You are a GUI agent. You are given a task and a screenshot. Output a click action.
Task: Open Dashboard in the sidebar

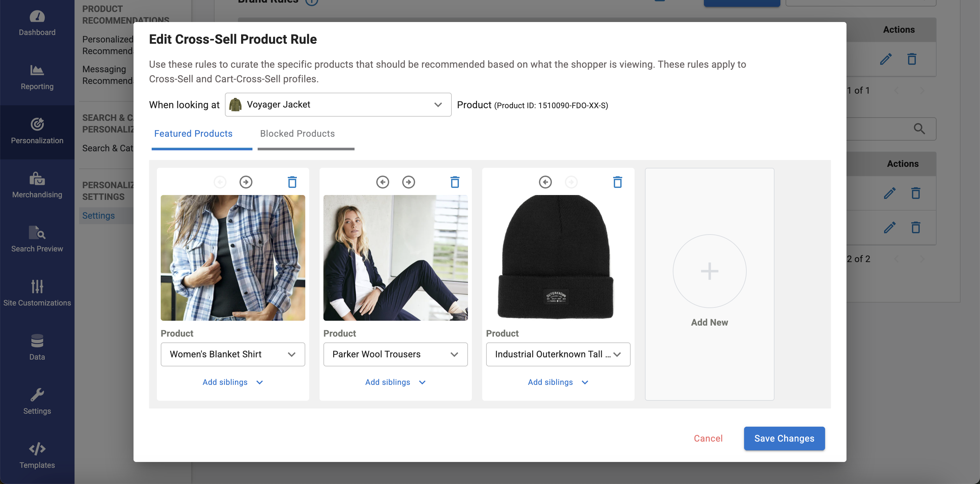point(37,24)
